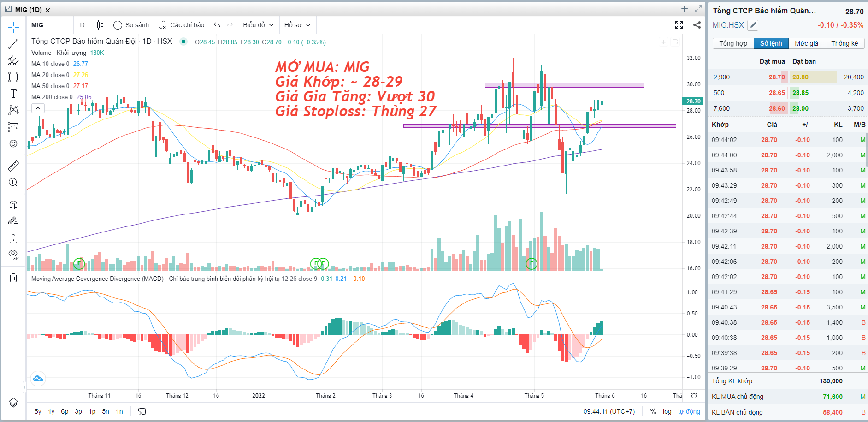Open the Thống kê tab
Viewport: 868px width, 422px height.
click(x=844, y=43)
